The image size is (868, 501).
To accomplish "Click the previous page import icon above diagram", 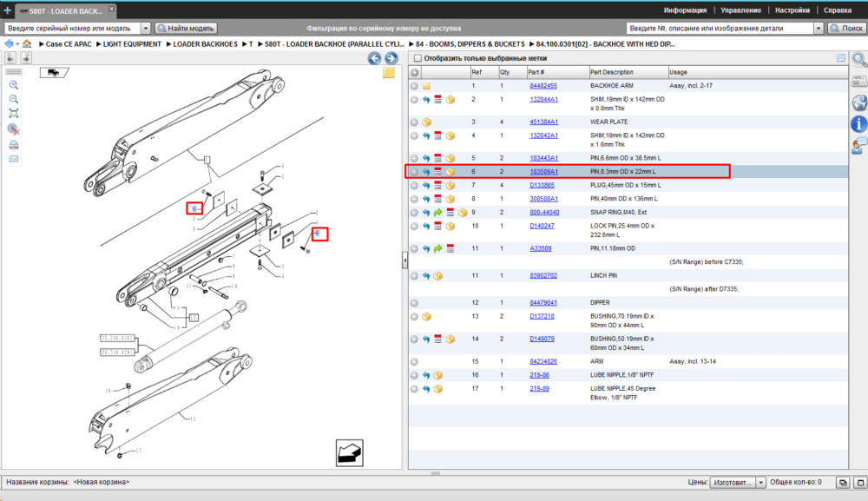I will (10, 57).
